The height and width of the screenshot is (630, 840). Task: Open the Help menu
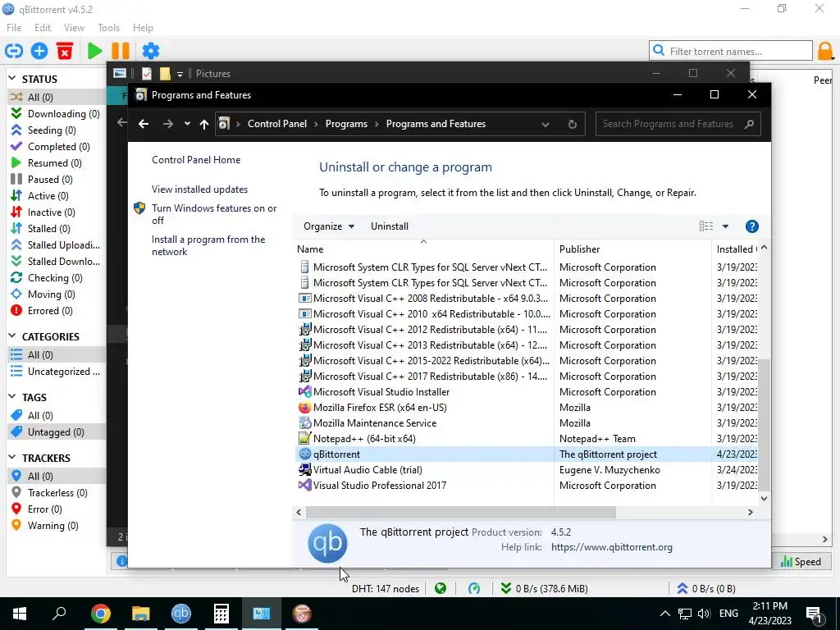point(143,28)
